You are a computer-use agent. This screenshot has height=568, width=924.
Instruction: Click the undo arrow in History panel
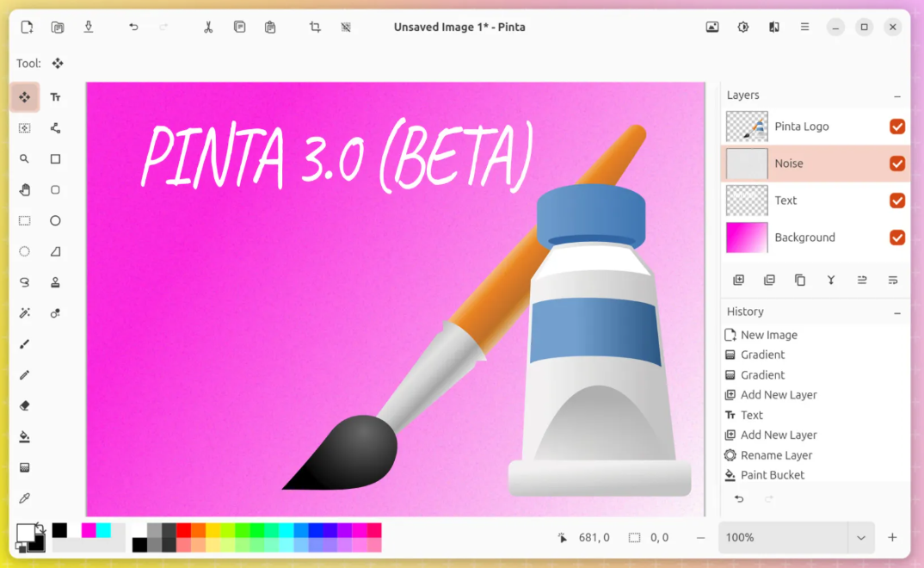click(739, 499)
